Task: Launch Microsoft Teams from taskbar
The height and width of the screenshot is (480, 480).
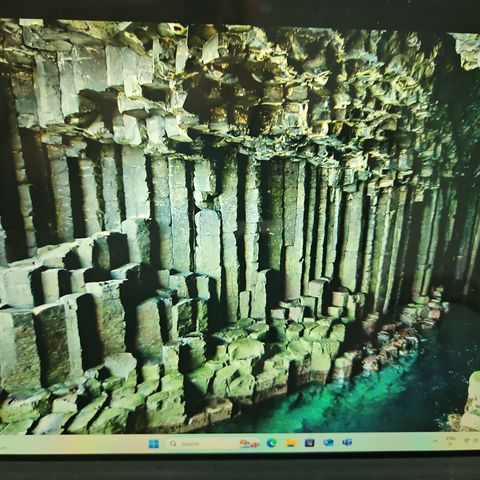Action: [x=347, y=442]
